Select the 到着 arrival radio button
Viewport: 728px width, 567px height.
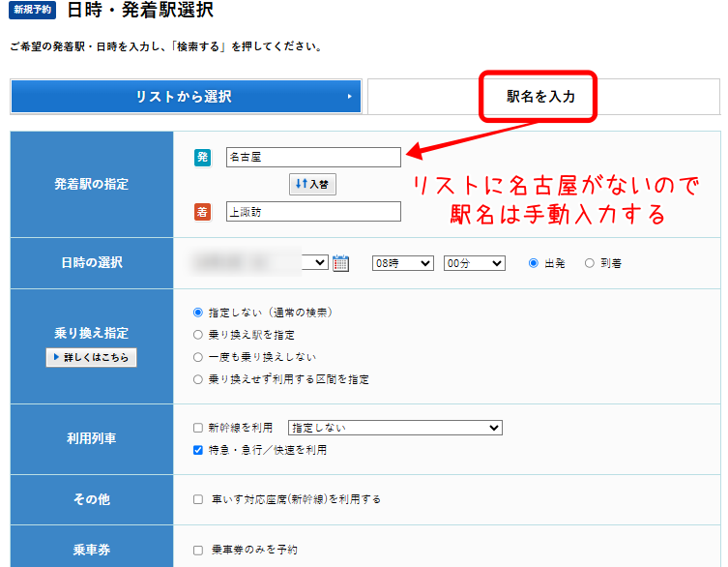click(590, 263)
